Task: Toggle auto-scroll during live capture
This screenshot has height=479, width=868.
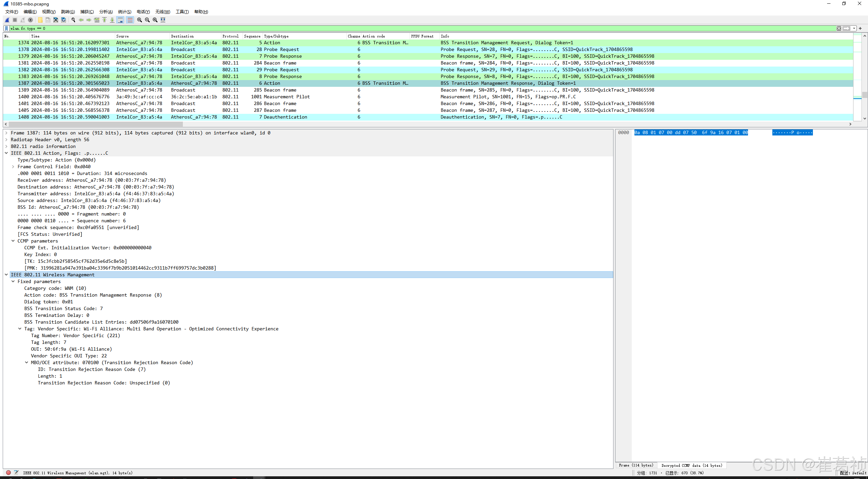Action: click(120, 20)
